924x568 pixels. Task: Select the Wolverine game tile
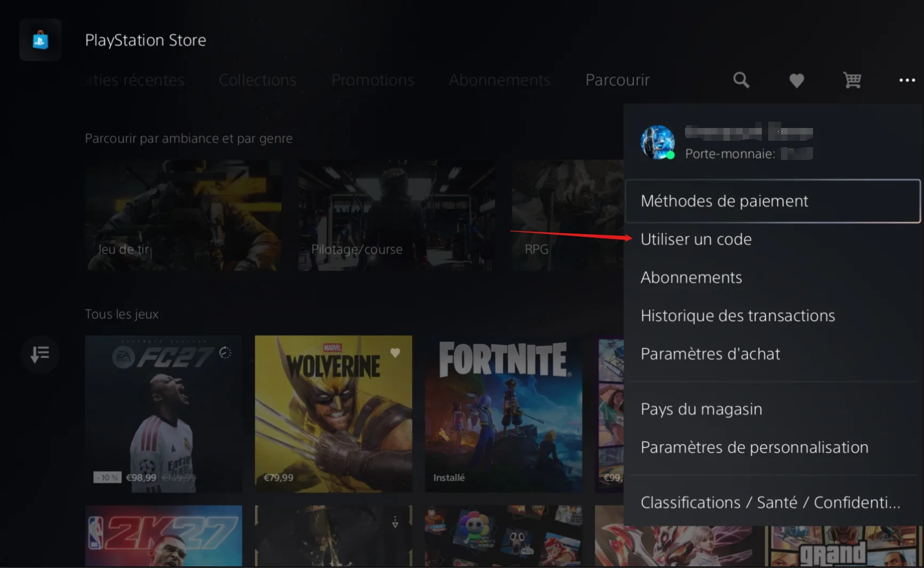(x=333, y=414)
